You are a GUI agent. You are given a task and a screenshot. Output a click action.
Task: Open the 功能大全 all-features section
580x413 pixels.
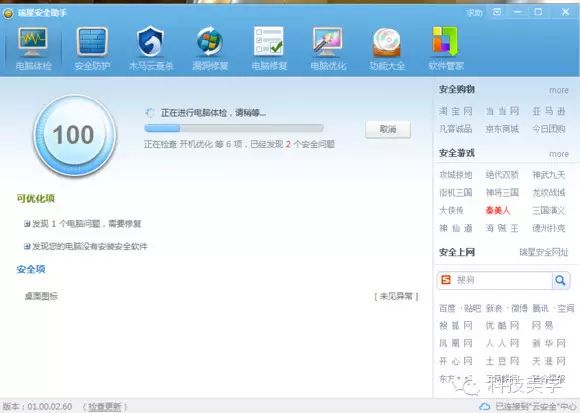[387, 49]
